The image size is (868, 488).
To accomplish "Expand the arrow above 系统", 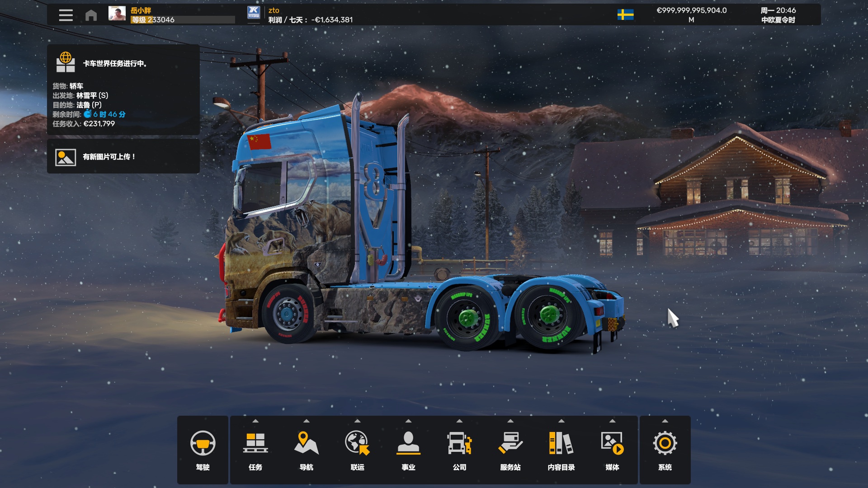I will [665, 421].
